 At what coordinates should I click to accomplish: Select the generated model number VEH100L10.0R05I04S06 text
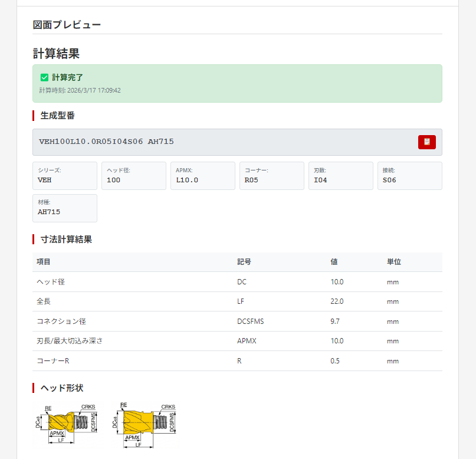tap(106, 142)
